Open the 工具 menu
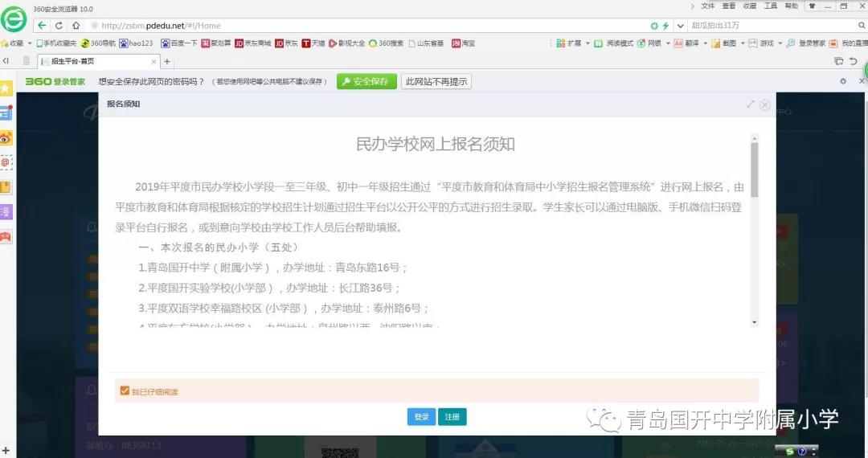This screenshot has height=458, width=868. tap(771, 6)
